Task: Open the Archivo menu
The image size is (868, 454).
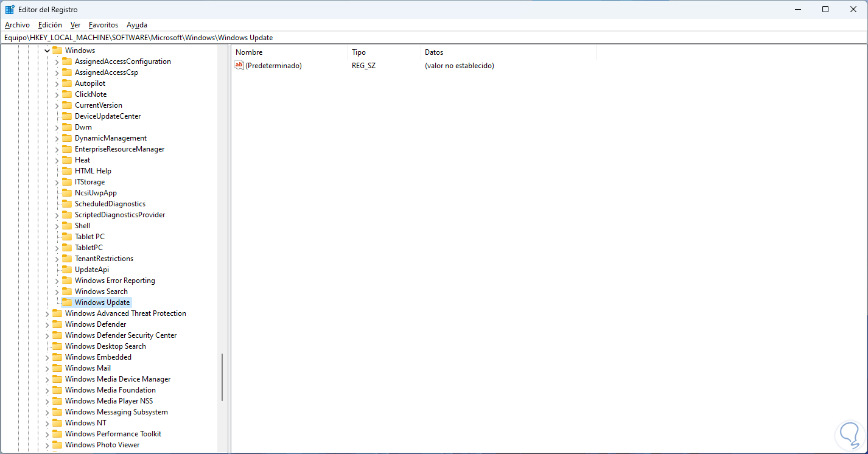Action: coord(17,25)
